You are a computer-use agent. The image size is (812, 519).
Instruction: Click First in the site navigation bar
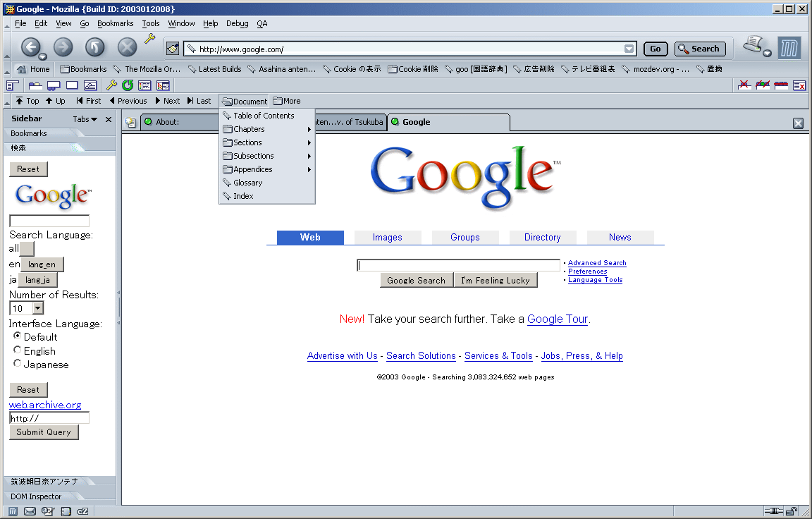coord(89,101)
